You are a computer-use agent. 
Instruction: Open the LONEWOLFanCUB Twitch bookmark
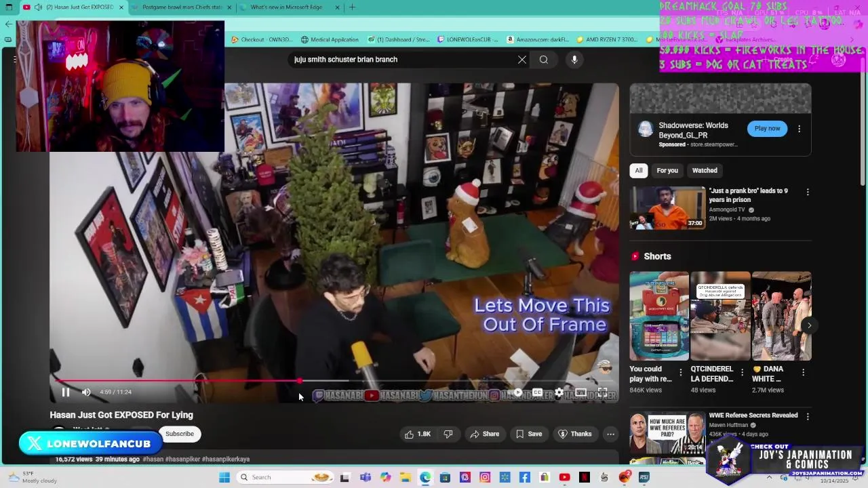(469, 39)
